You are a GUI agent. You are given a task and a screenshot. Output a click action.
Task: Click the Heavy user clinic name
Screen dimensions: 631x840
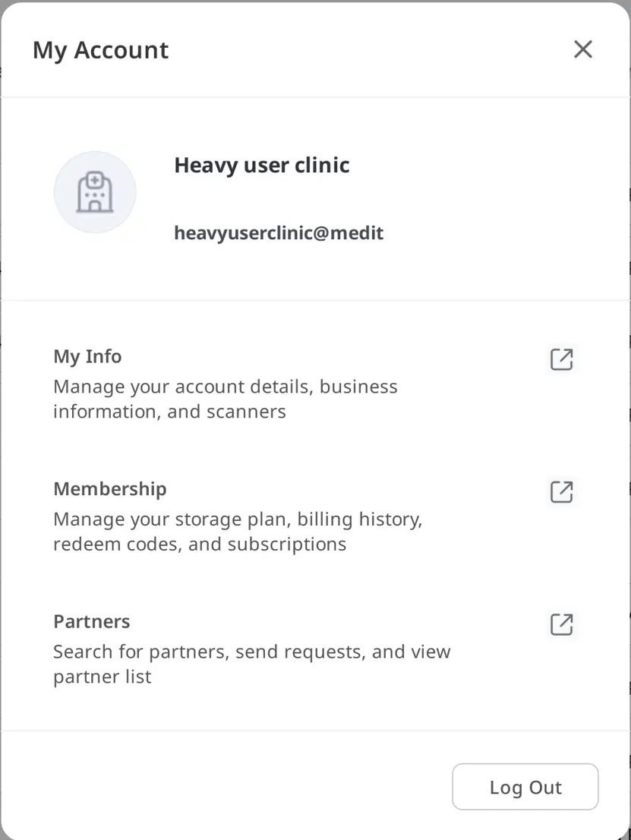coord(262,165)
